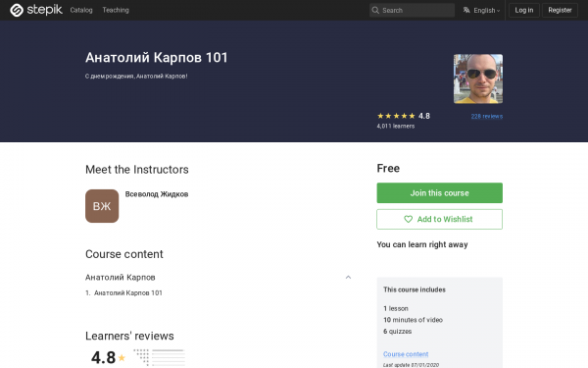The image size is (588, 368).
Task: Open the Catalog menu item
Action: coord(81,10)
